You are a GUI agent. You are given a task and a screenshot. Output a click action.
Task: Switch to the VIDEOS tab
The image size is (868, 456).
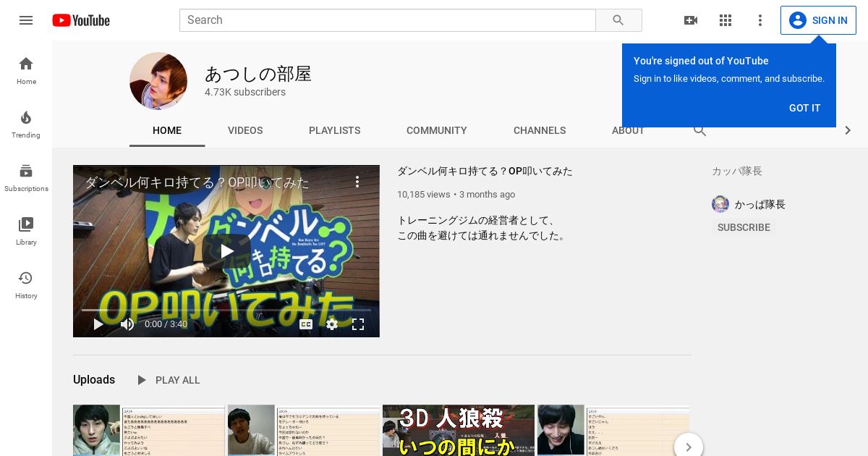[x=245, y=130]
